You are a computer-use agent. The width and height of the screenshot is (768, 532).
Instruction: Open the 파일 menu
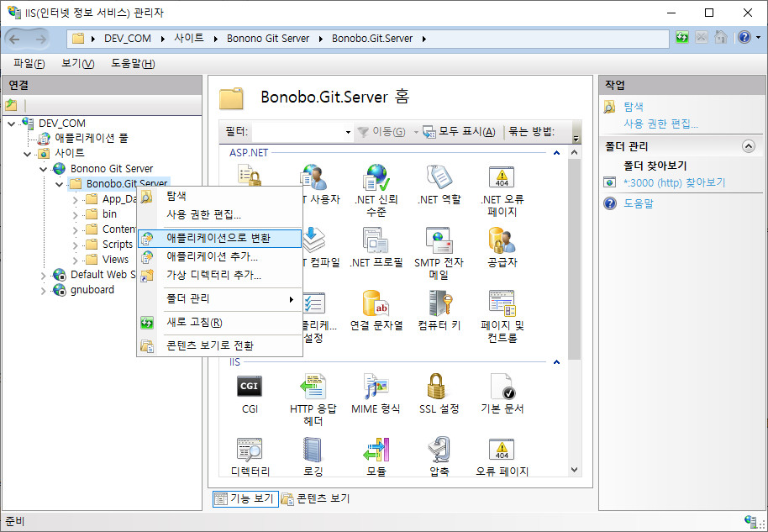click(29, 63)
